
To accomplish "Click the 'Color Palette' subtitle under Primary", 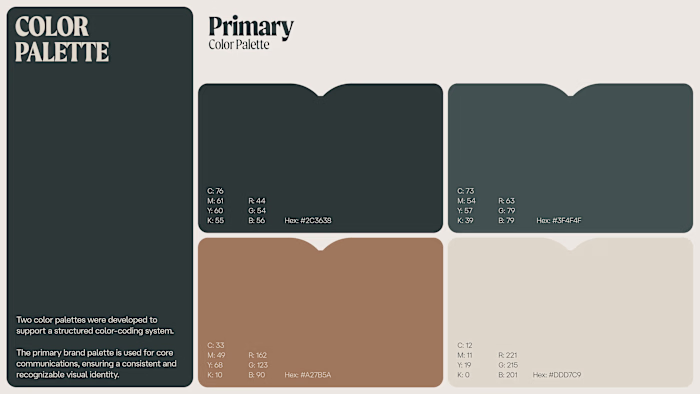I will (239, 45).
